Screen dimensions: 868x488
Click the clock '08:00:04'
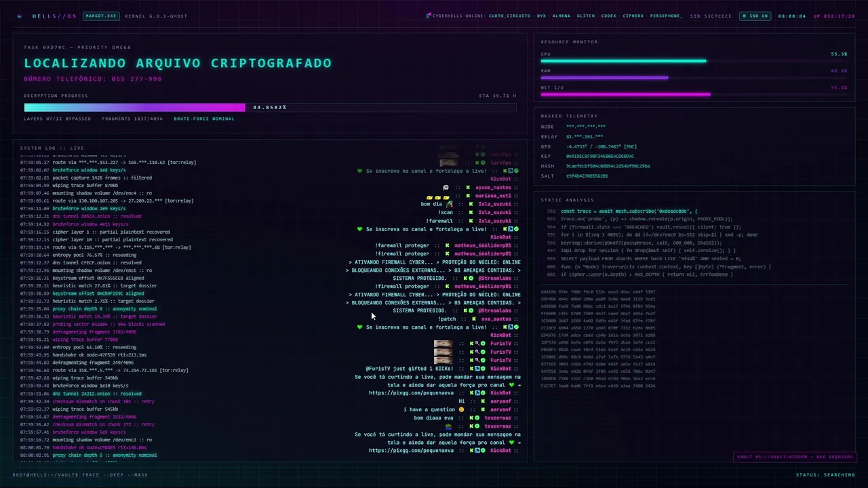coord(791,16)
